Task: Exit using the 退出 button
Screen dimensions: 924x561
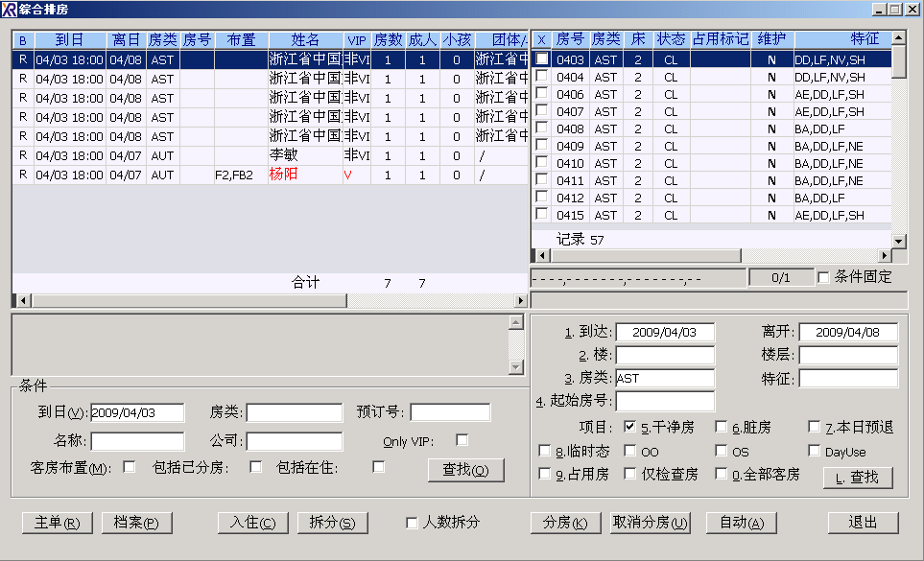Action: pyautogui.click(x=863, y=523)
